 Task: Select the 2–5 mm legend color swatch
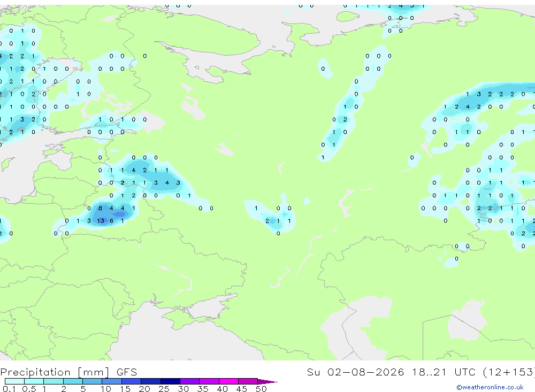(x=73, y=381)
